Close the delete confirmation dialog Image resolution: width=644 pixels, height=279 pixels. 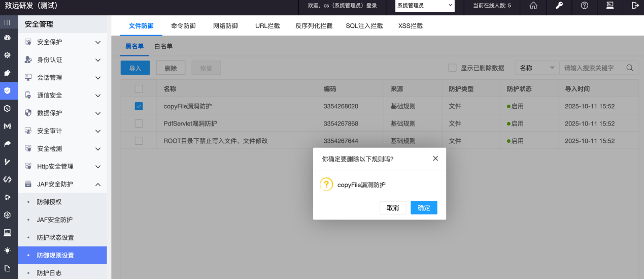pos(435,159)
